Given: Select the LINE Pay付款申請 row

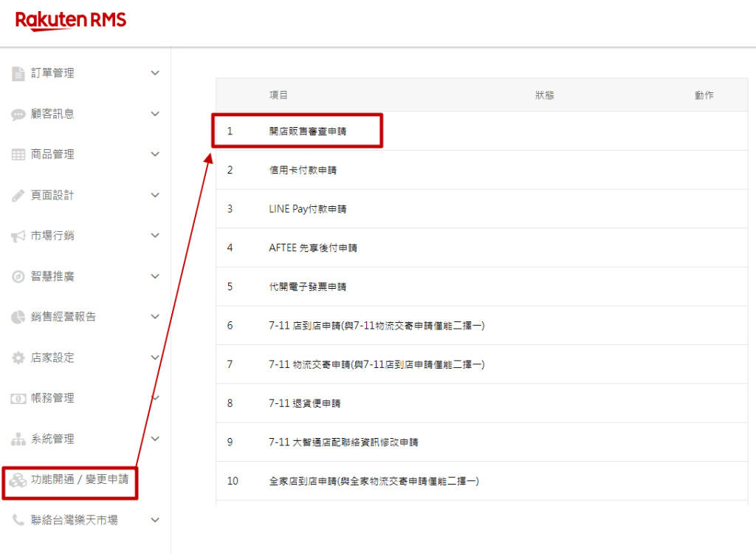Looking at the screenshot, I should (307, 209).
